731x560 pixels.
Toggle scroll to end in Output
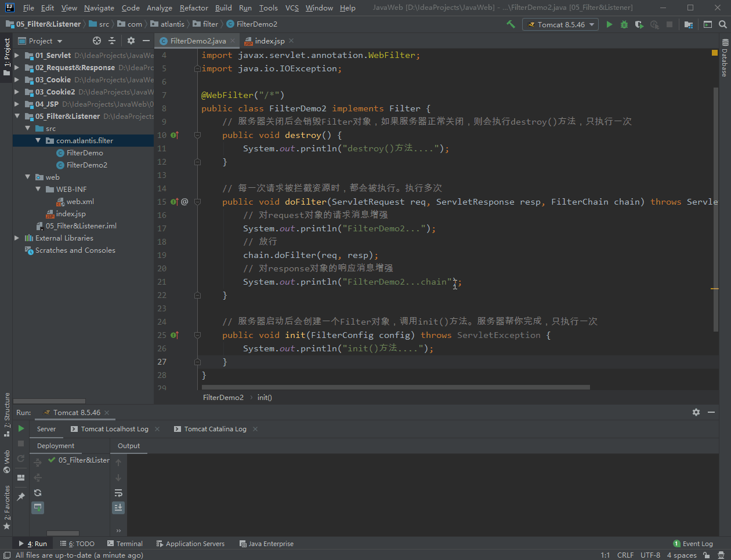(118, 507)
